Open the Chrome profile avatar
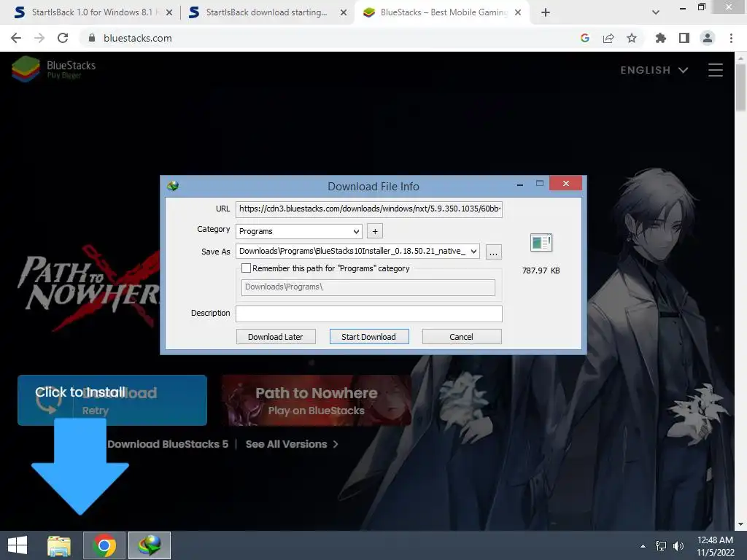 tap(708, 38)
